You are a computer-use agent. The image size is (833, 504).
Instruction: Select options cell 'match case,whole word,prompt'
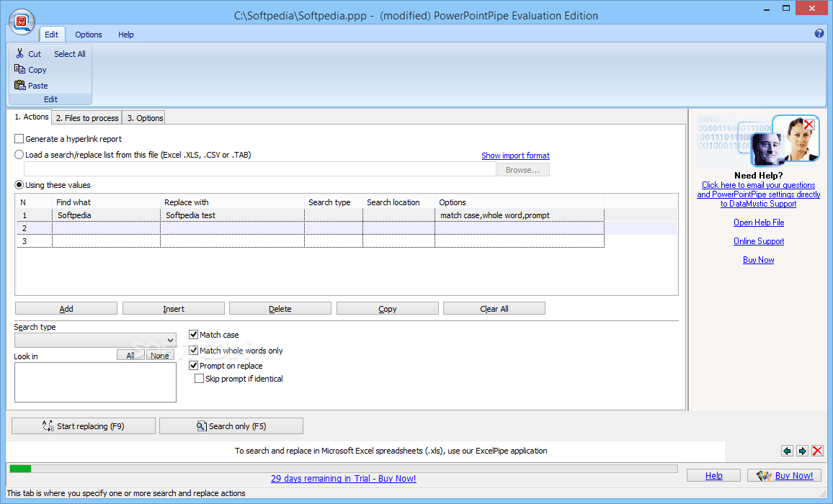(520, 215)
